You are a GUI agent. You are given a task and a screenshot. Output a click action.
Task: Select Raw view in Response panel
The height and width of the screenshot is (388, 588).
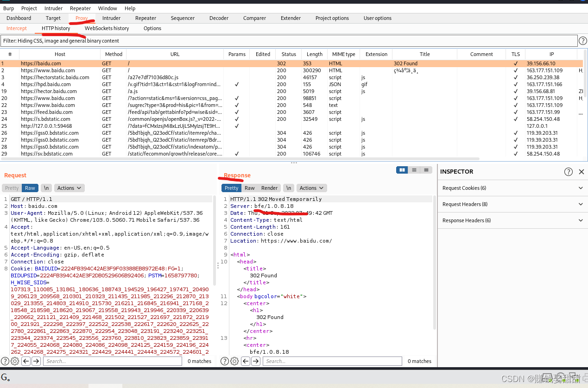(250, 188)
